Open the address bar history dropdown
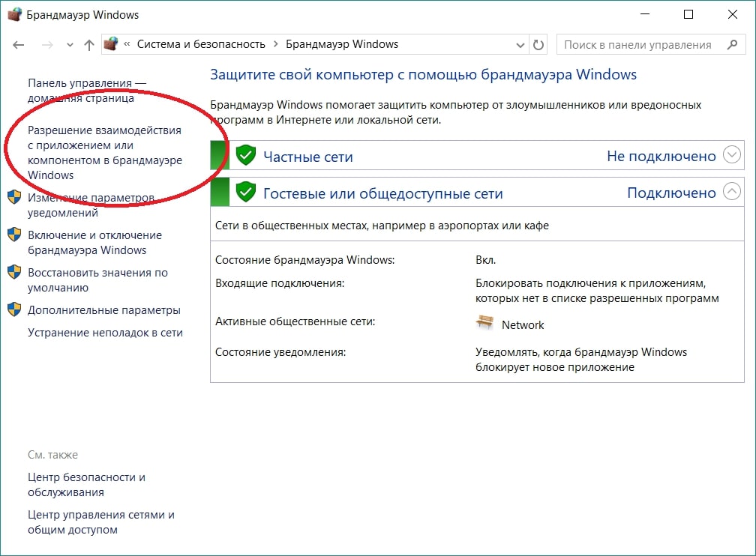Viewport: 756px width, 556px height. [520, 45]
